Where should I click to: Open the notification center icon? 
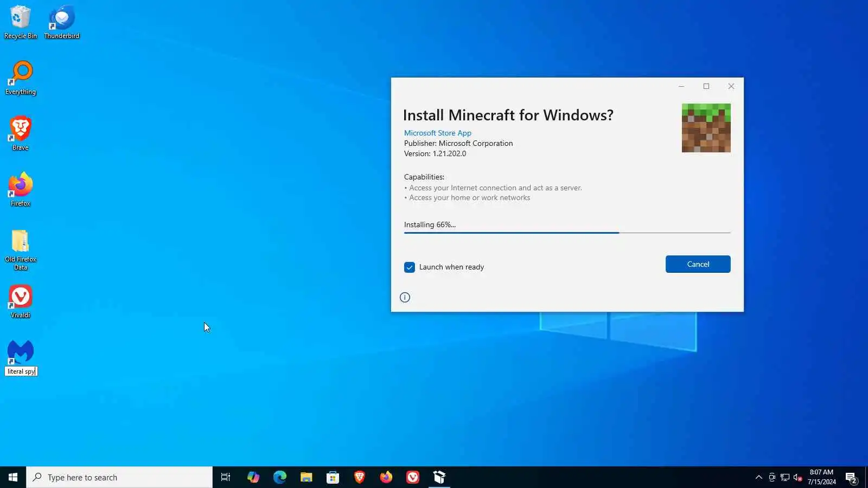[x=851, y=477]
